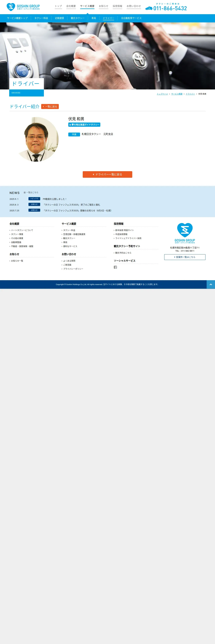The width and height of the screenshot is (215, 644).
Task: Click the ドライバー一覧に戻る button
Action: tap(107, 175)
